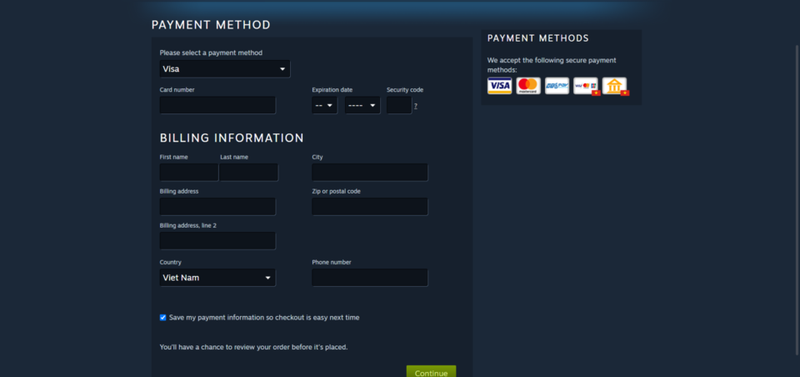Click the Mastercard payment logo

528,86
